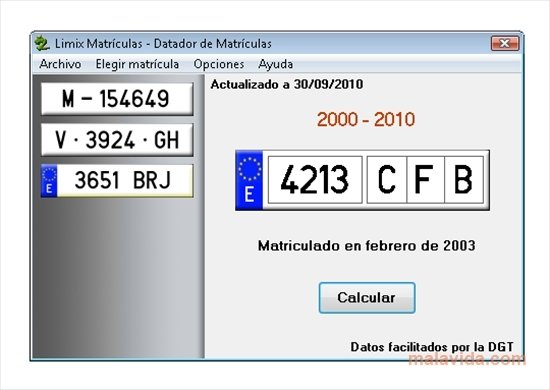Open the Ayuda menu
Screen dimensions: 550x390
point(275,64)
